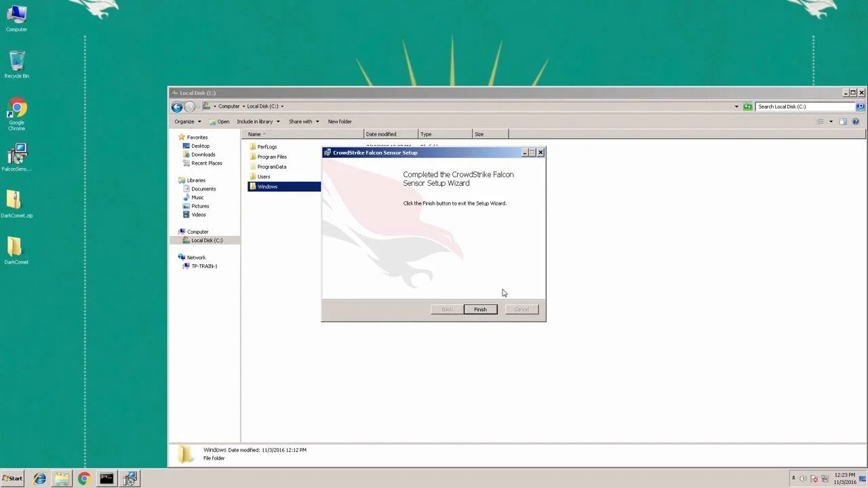Screen dimensions: 868x488
Task: Sort by the Type column header
Action: coord(445,134)
